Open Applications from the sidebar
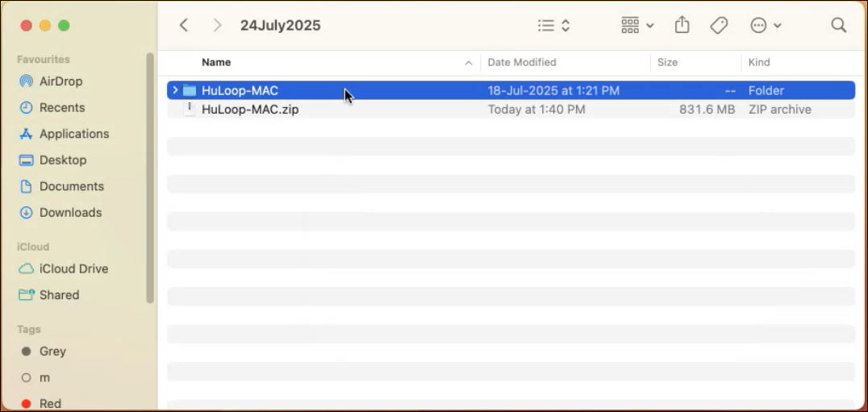 pyautogui.click(x=73, y=134)
